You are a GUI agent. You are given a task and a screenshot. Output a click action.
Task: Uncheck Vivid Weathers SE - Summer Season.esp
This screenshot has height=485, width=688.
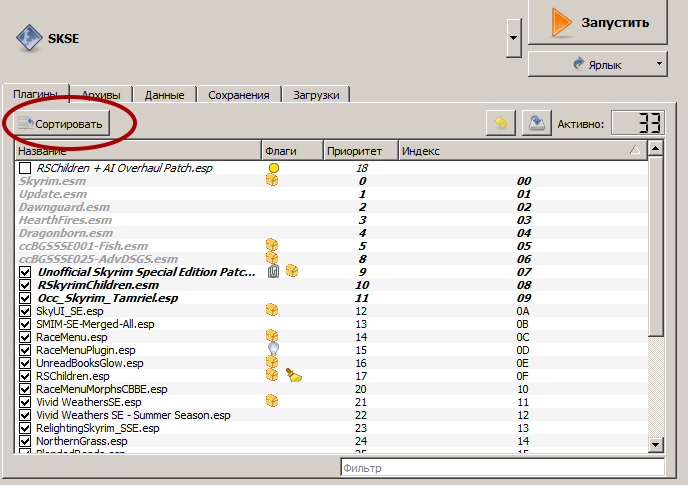tap(25, 415)
